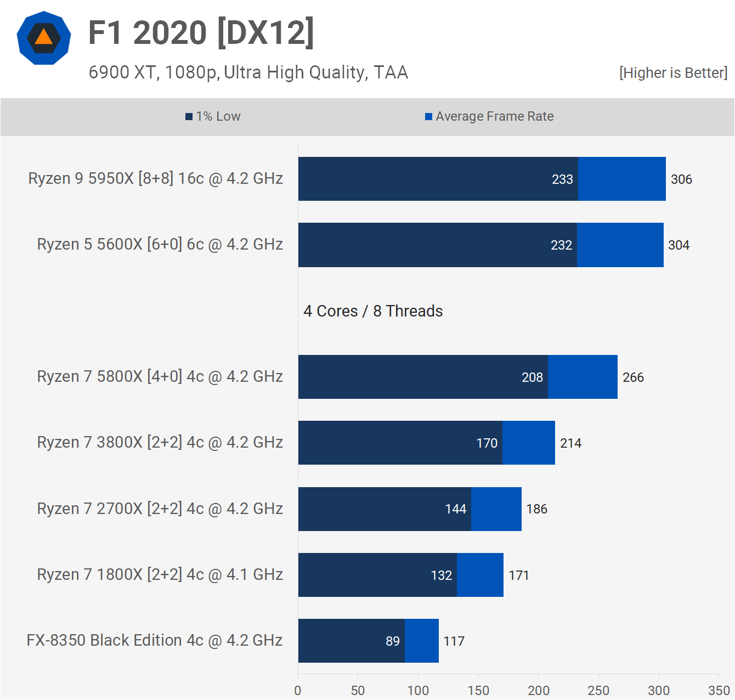Click the 1% Low legend color square

[x=189, y=116]
